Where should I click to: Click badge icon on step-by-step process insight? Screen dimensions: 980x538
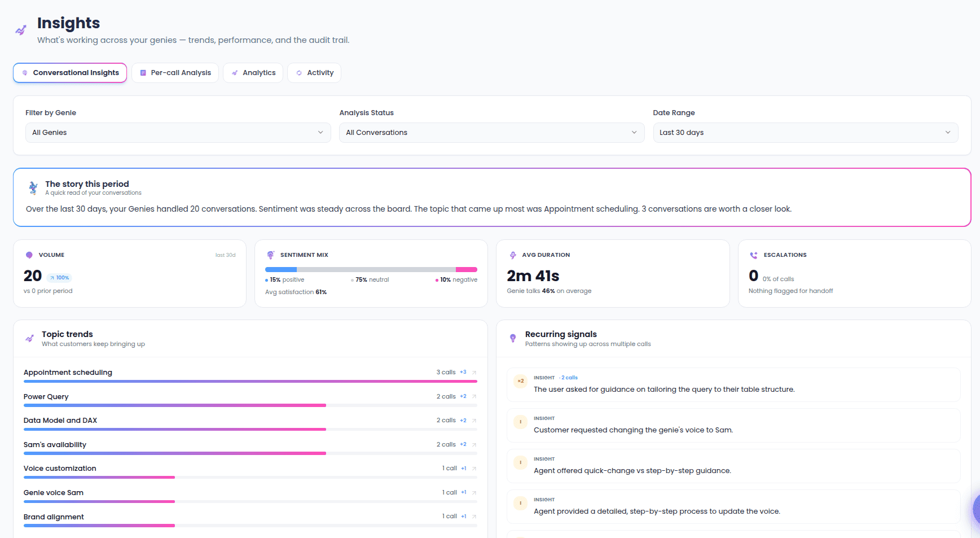tap(521, 503)
